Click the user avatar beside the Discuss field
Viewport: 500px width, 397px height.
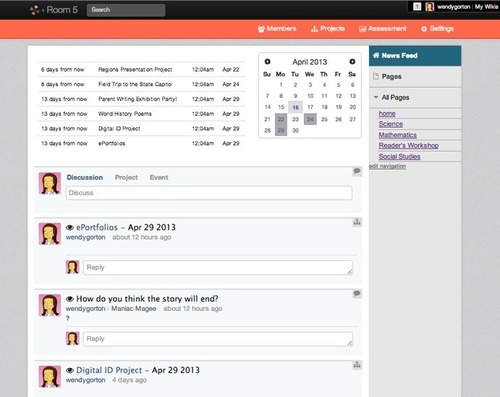pyautogui.click(x=50, y=183)
